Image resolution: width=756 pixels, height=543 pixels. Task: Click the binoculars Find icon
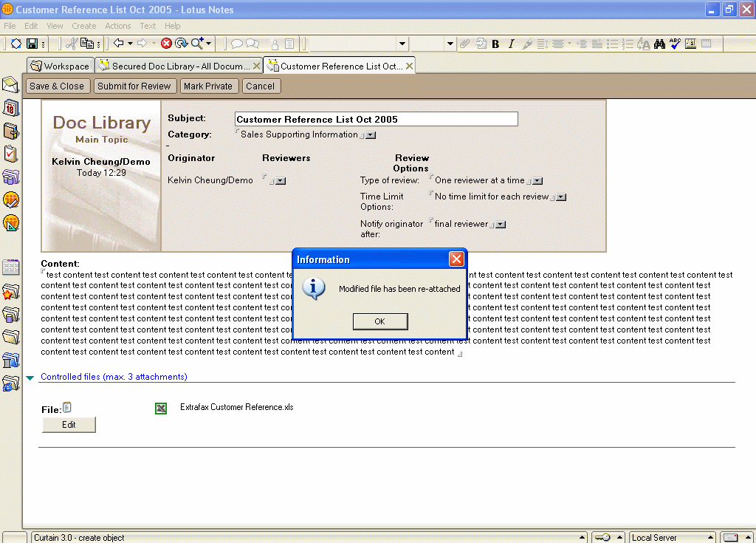pyautogui.click(x=659, y=44)
